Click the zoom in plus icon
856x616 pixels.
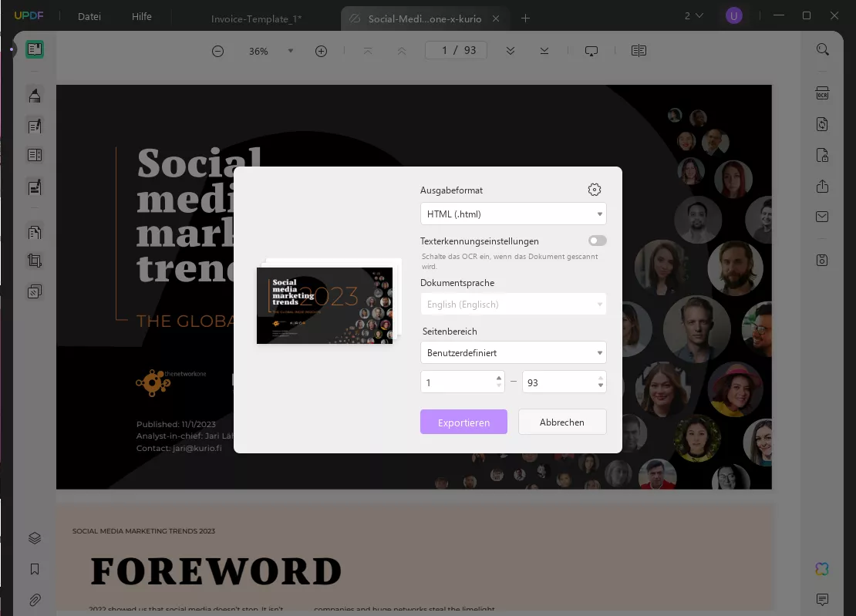tap(321, 52)
